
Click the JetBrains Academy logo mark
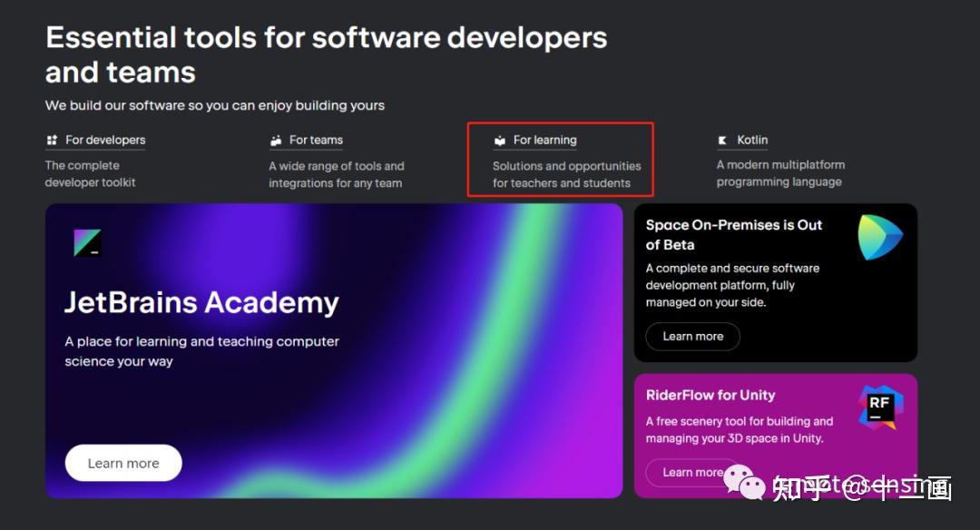(87, 241)
